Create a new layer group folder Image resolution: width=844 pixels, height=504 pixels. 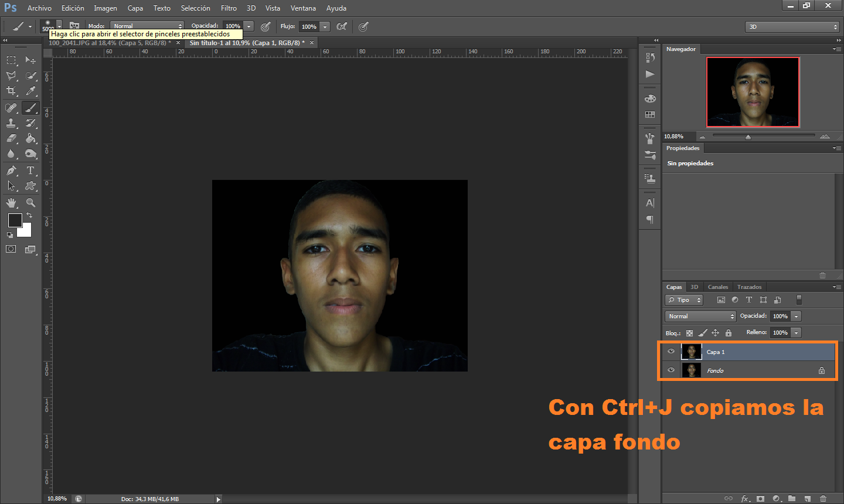[x=792, y=499]
